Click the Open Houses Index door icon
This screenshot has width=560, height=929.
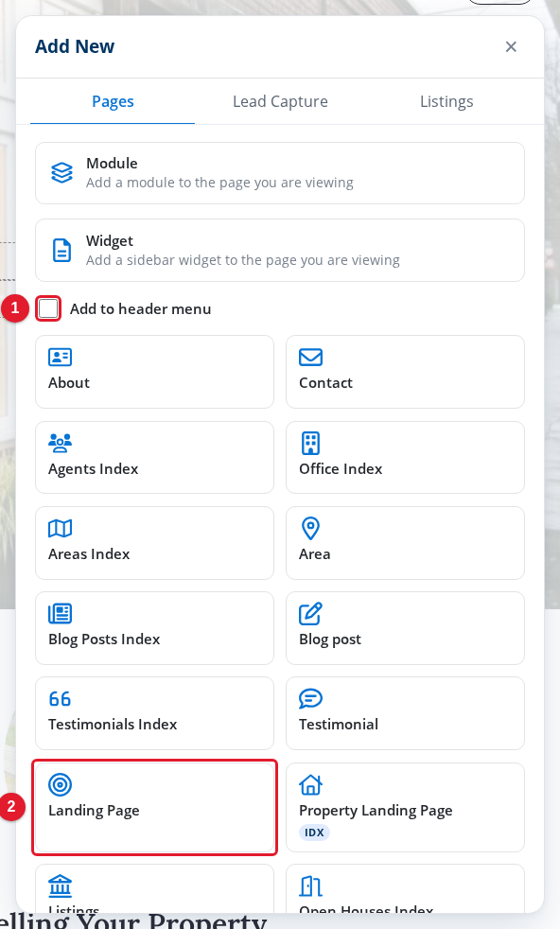click(310, 886)
